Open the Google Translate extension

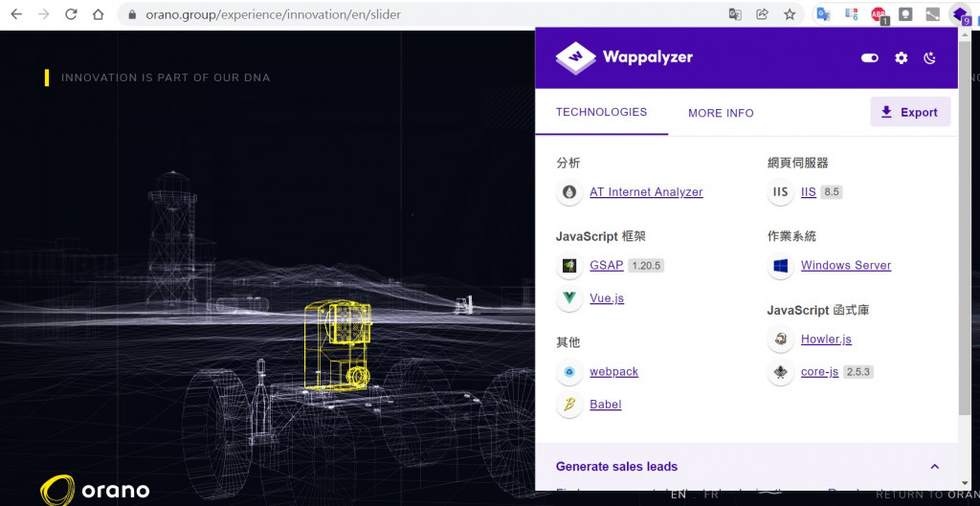pos(824,14)
